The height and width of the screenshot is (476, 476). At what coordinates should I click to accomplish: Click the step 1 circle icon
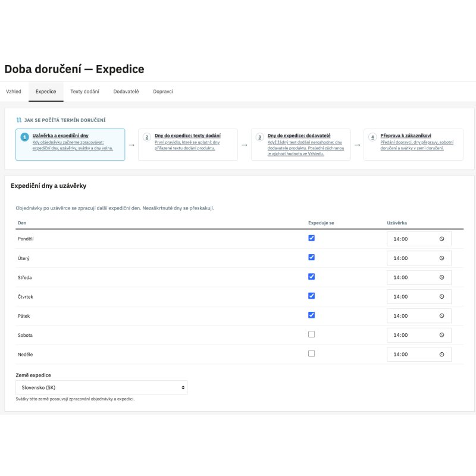24,137
